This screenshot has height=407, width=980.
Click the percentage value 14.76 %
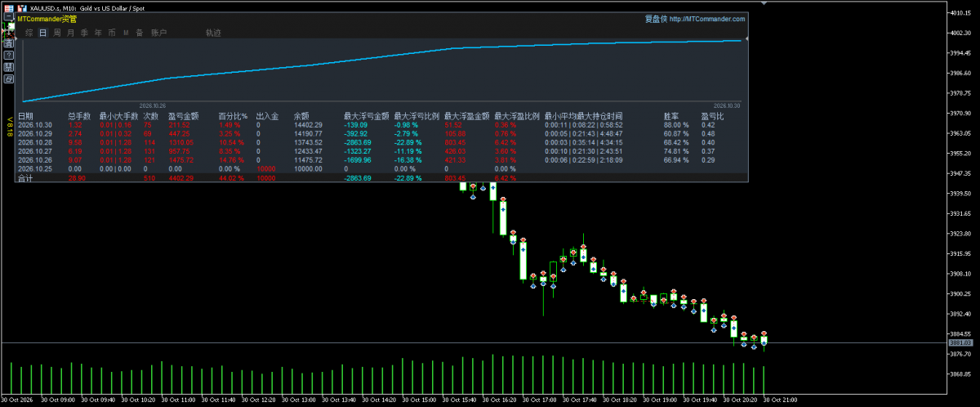tap(231, 159)
